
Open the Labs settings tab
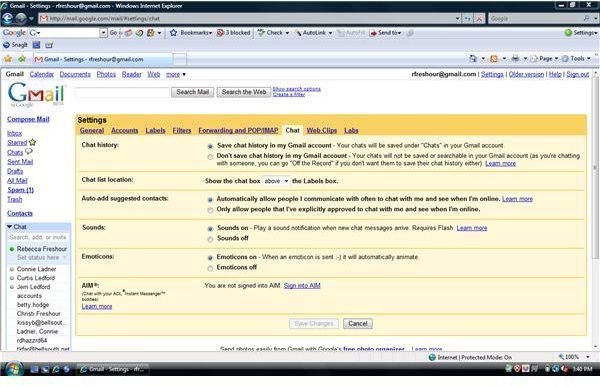tap(351, 130)
